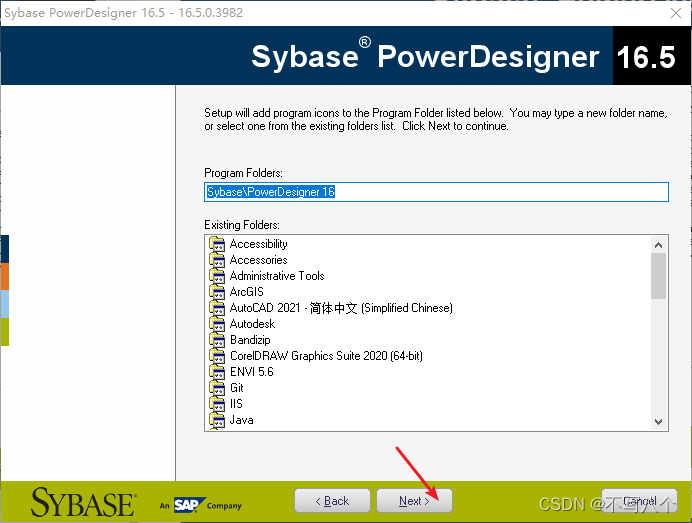Choose the 'Accessibility' list entry text

(x=259, y=244)
